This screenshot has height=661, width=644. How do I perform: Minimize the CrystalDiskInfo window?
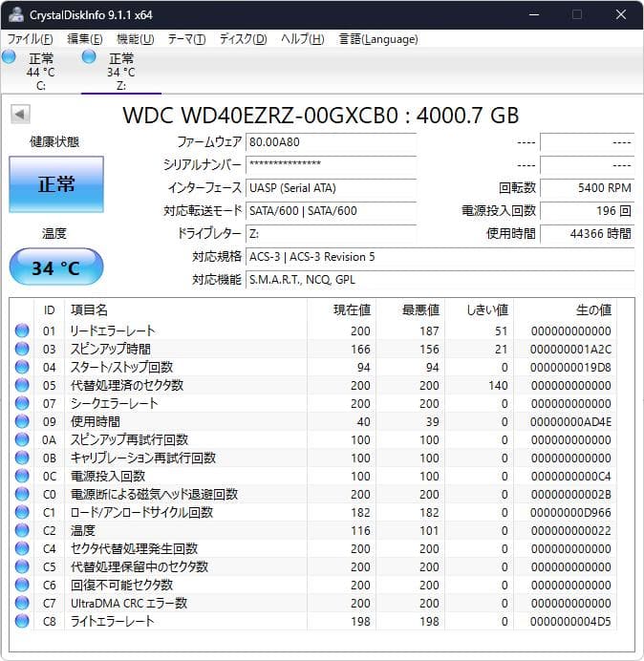tap(534, 14)
